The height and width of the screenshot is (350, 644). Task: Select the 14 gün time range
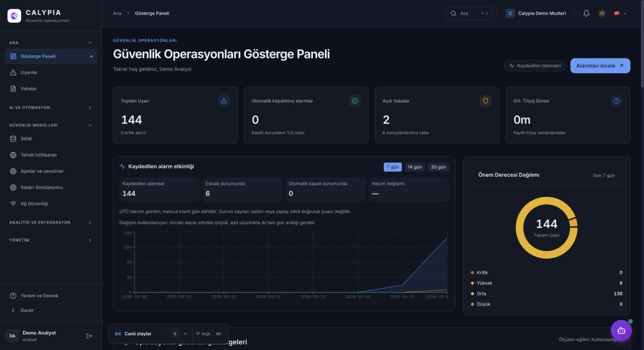click(x=415, y=167)
